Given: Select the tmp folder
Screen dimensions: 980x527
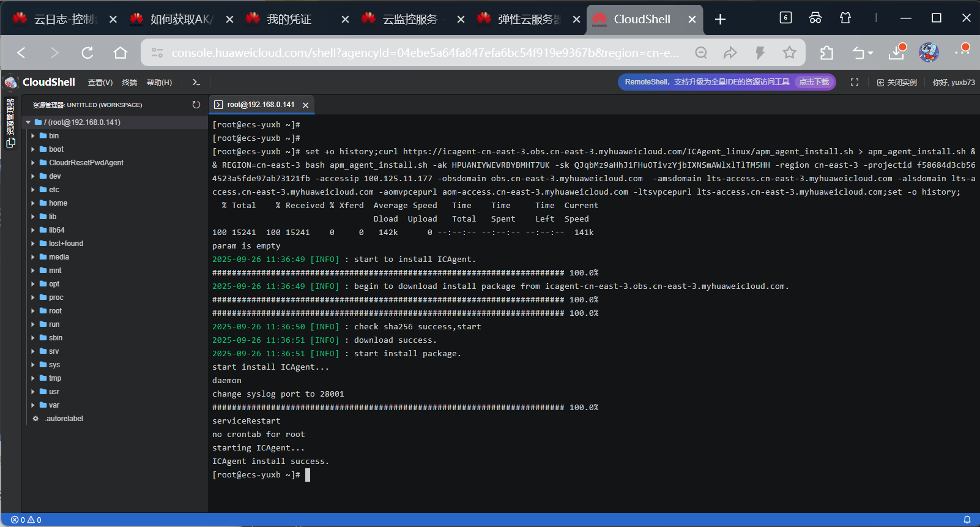Looking at the screenshot, I should point(55,378).
